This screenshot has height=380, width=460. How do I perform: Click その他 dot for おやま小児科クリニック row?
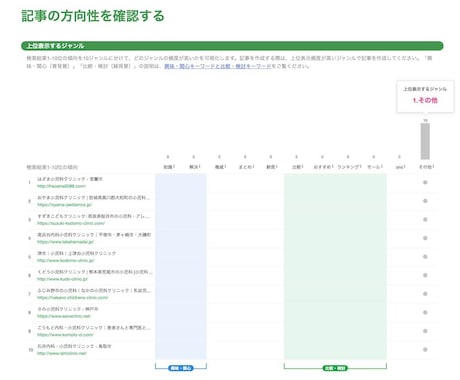point(425,201)
